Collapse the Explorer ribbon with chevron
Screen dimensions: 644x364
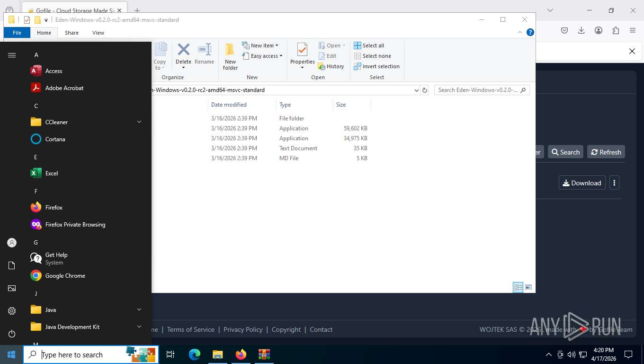click(520, 33)
